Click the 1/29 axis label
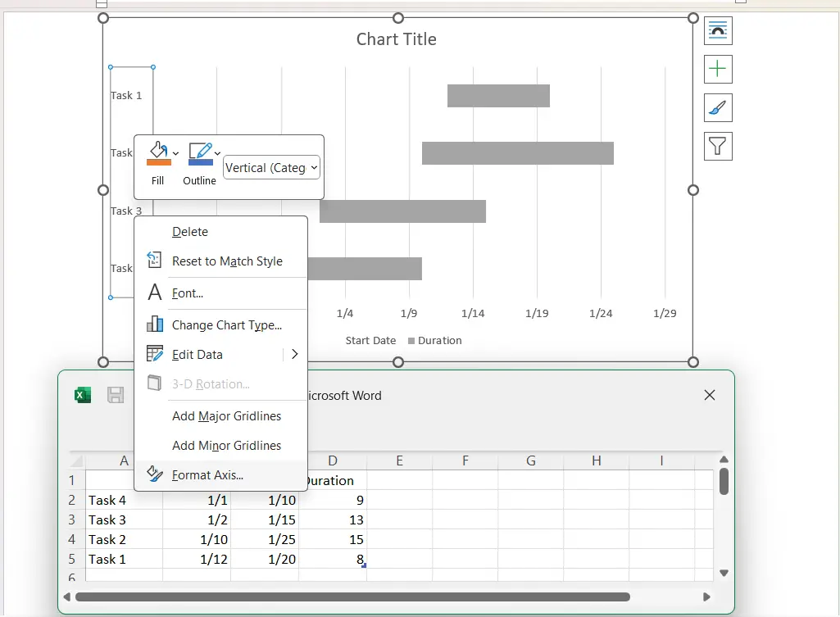 pyautogui.click(x=665, y=313)
